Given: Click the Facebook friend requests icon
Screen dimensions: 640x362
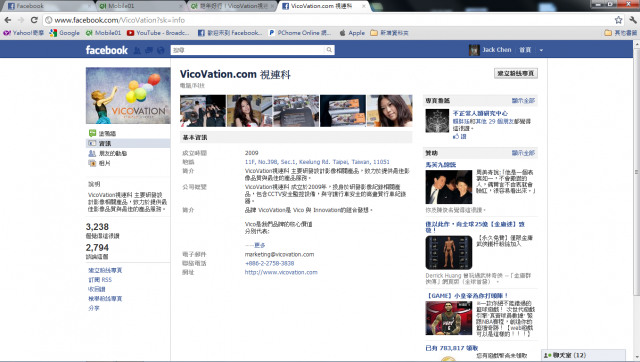Looking at the screenshot, I should [137, 50].
